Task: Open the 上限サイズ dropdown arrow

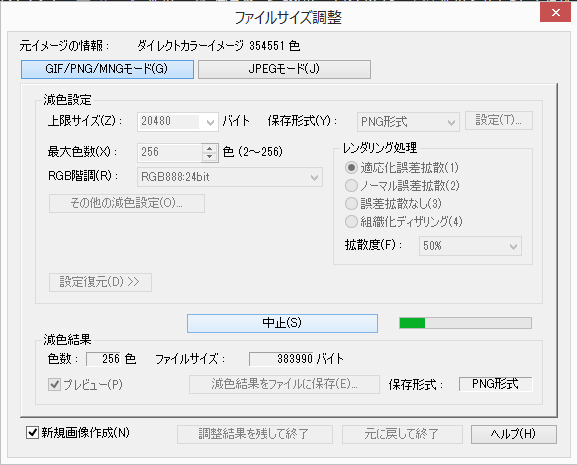Action: (x=210, y=122)
